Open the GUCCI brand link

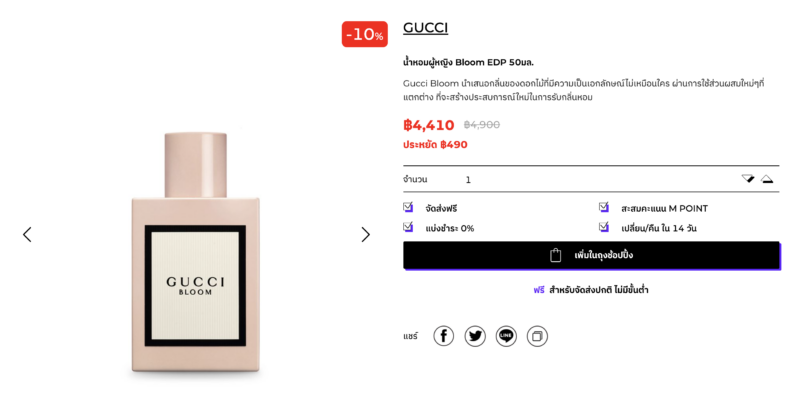426,28
